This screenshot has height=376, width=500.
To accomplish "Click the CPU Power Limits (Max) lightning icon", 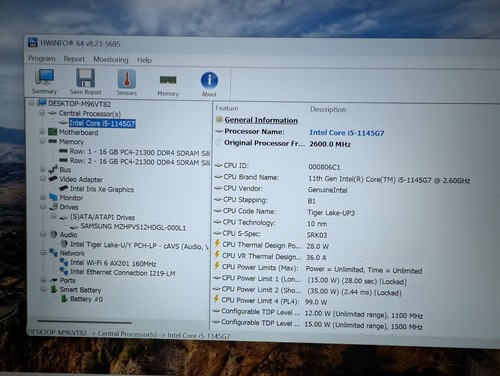I will pyautogui.click(x=217, y=266).
